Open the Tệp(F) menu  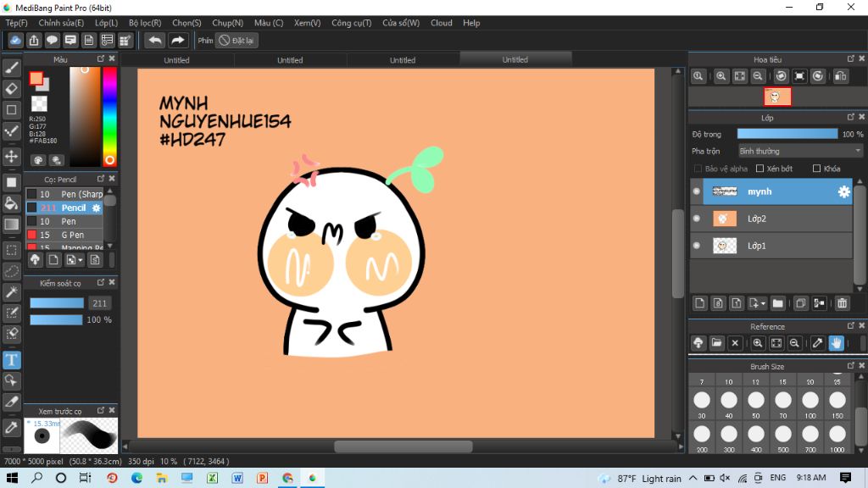(x=17, y=23)
